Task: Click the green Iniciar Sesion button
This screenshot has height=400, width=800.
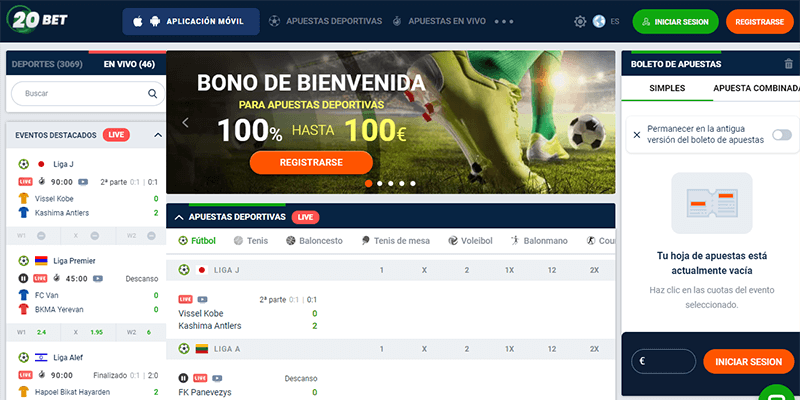Action: (x=676, y=22)
